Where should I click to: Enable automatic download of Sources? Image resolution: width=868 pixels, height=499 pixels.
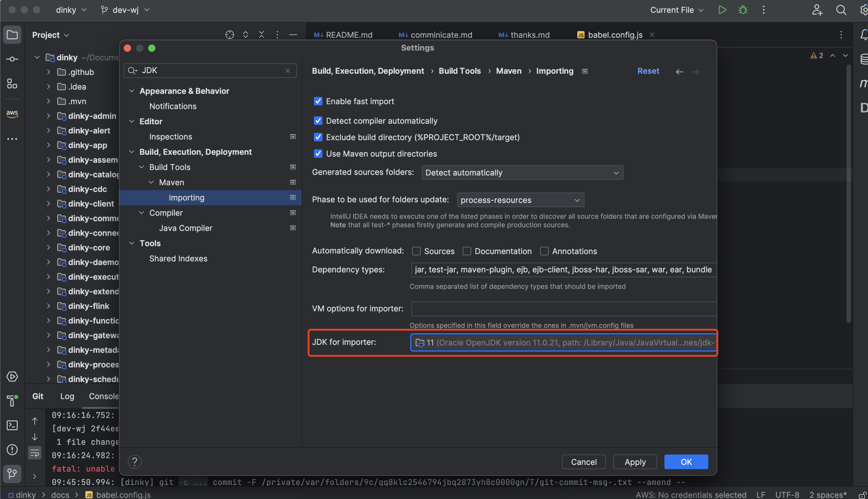pos(416,251)
